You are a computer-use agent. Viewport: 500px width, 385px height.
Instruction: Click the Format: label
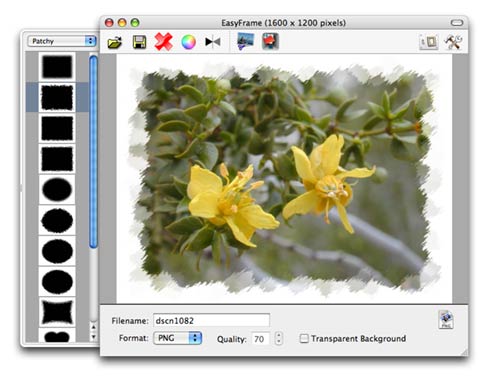coord(134,338)
